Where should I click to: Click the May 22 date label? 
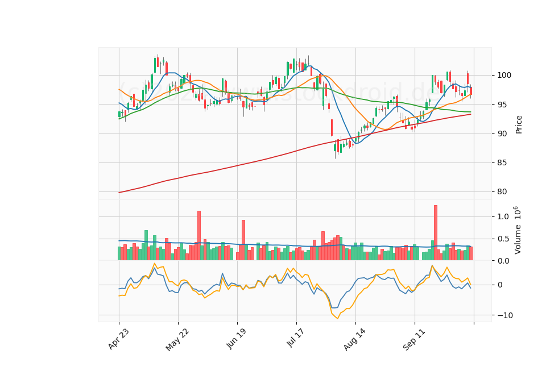click(177, 340)
